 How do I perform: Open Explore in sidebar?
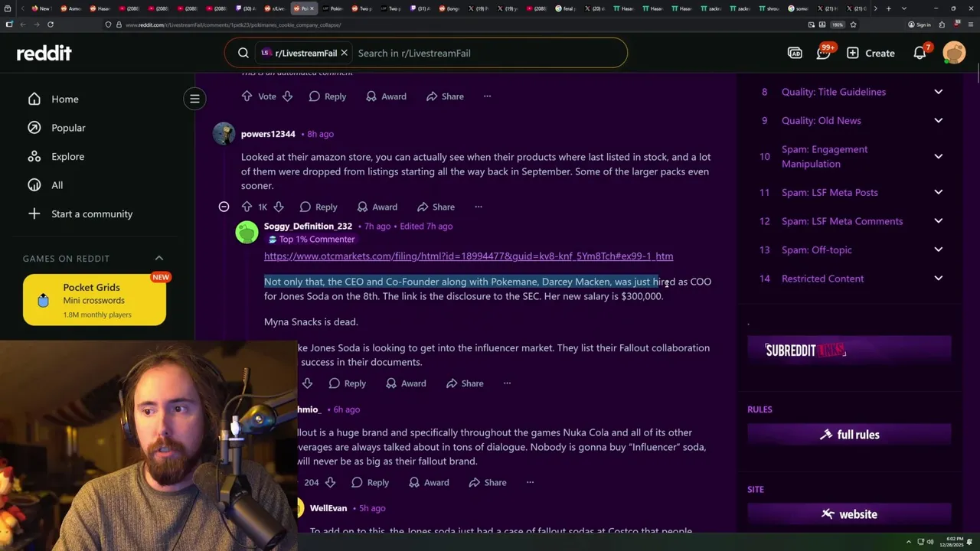coord(56,156)
